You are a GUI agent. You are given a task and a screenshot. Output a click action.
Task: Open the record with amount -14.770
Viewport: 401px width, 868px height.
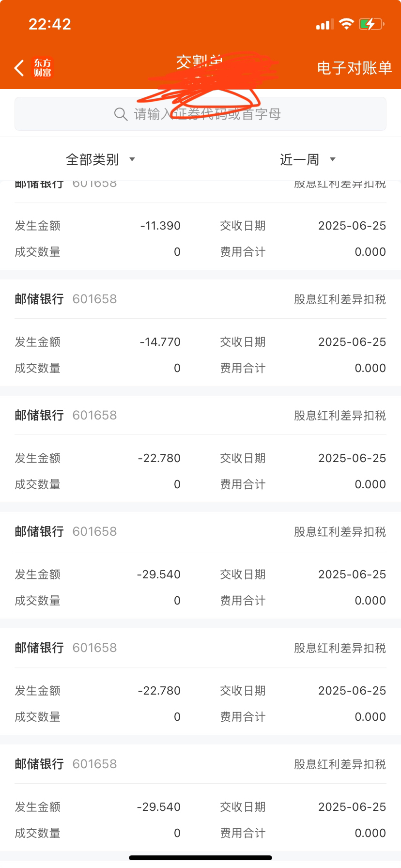coord(200,333)
